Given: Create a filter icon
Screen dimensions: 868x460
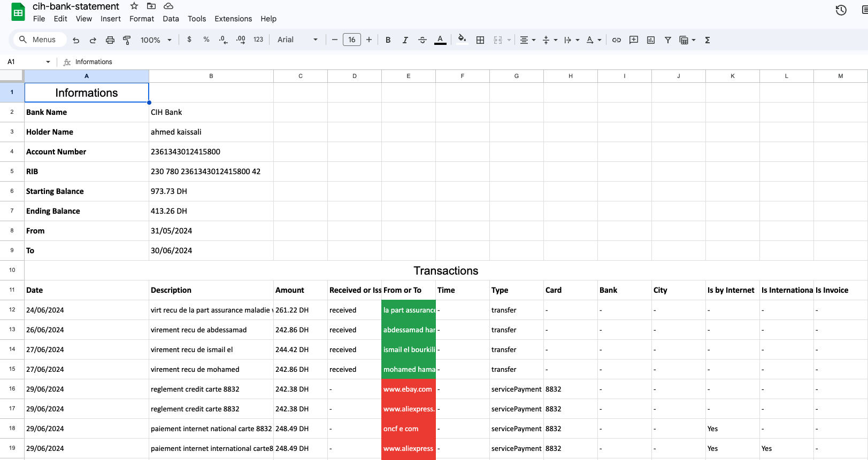Looking at the screenshot, I should click(668, 40).
